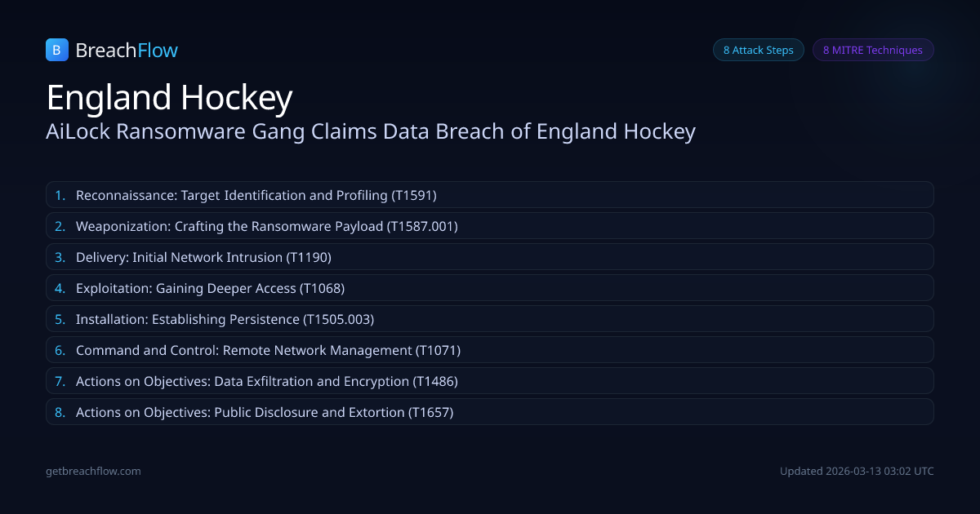The width and height of the screenshot is (980, 514).
Task: Click the Updated 2026-03-13 timestamp
Action: point(857,471)
